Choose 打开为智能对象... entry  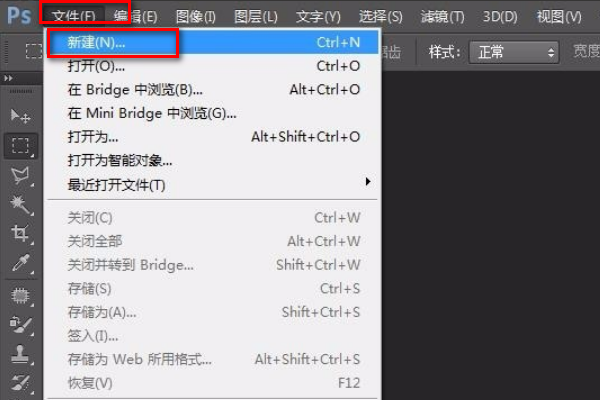[x=213, y=160]
